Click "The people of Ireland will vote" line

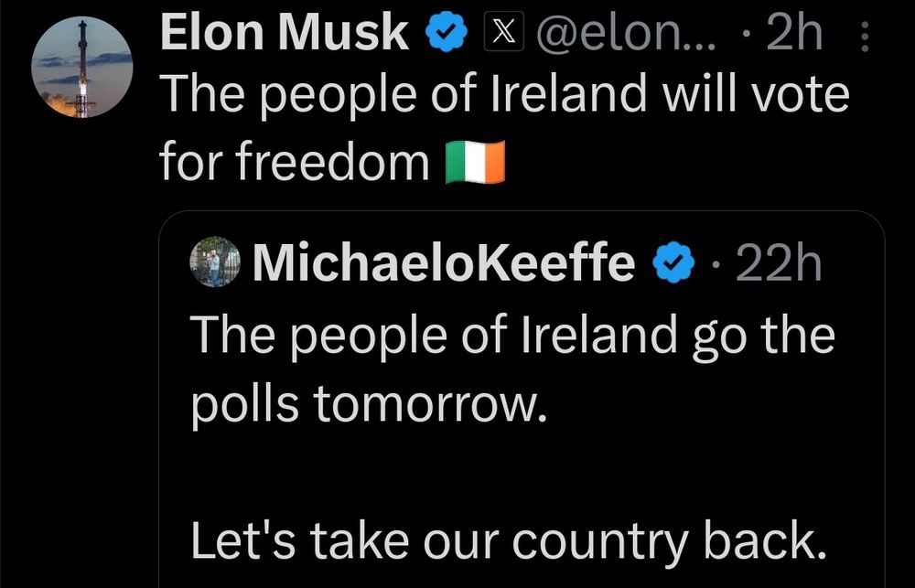[504, 94]
